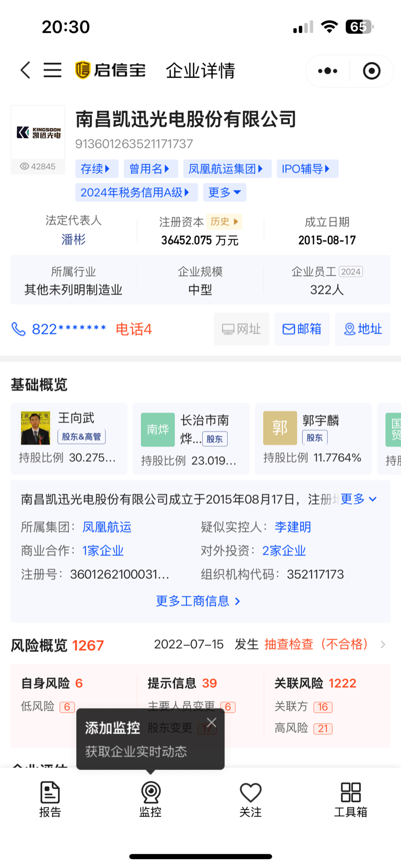Image resolution: width=401 pixels, height=868 pixels.
Task: Tap 王向武's photo thumbnail
Action: click(x=36, y=428)
